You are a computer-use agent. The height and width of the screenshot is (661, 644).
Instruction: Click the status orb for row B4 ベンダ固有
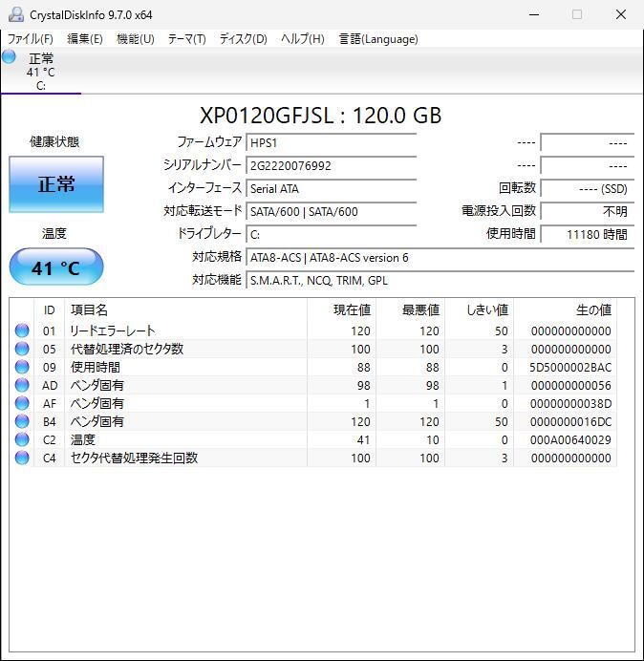22,421
